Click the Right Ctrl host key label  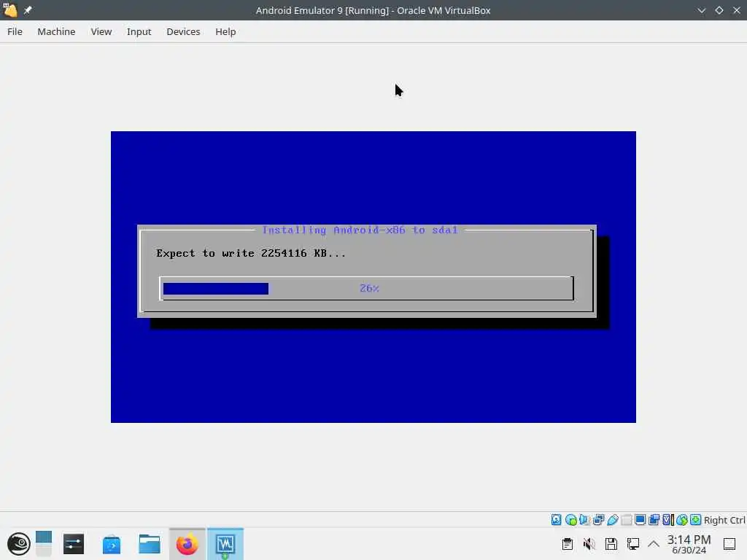(724, 520)
